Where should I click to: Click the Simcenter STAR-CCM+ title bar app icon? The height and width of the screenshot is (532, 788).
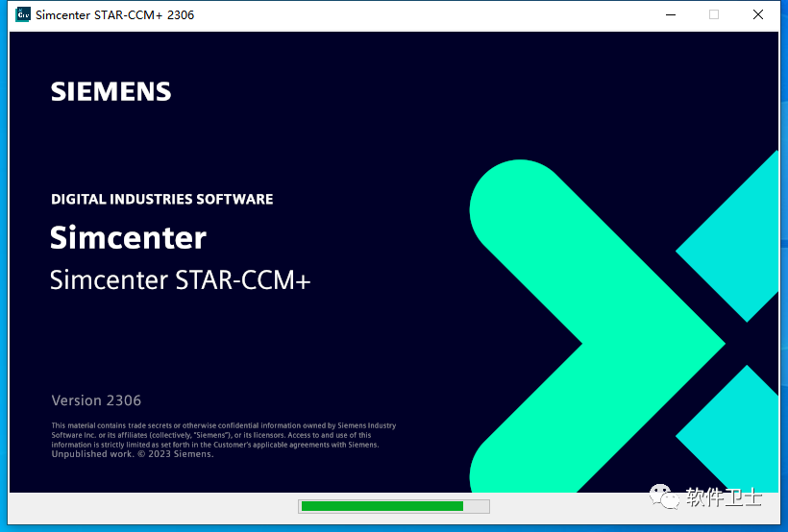click(23, 14)
